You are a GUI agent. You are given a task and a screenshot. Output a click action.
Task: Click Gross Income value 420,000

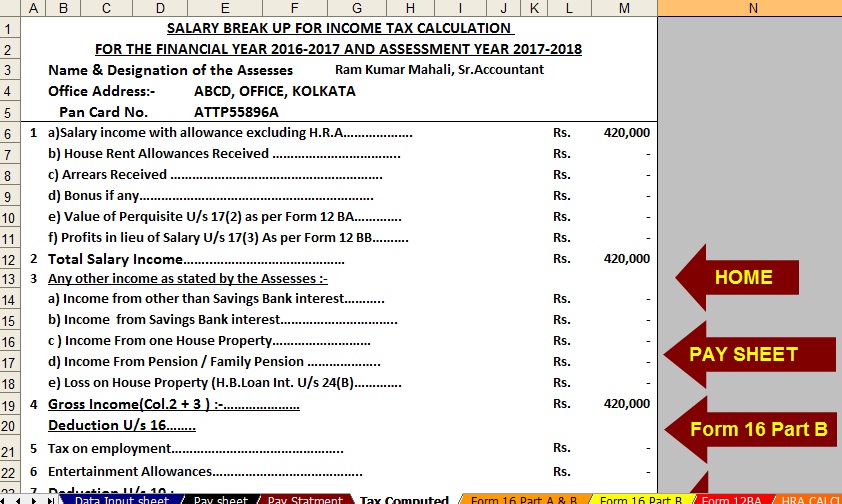coord(626,404)
